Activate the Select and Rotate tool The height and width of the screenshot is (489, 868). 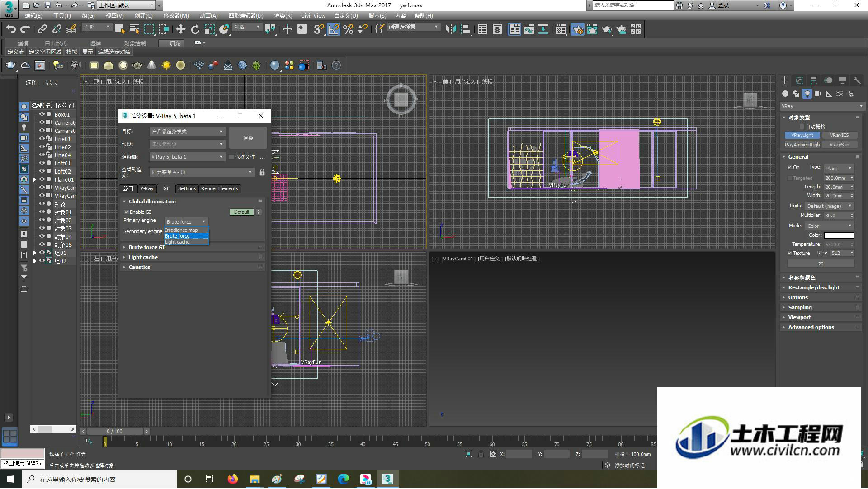pyautogui.click(x=195, y=29)
